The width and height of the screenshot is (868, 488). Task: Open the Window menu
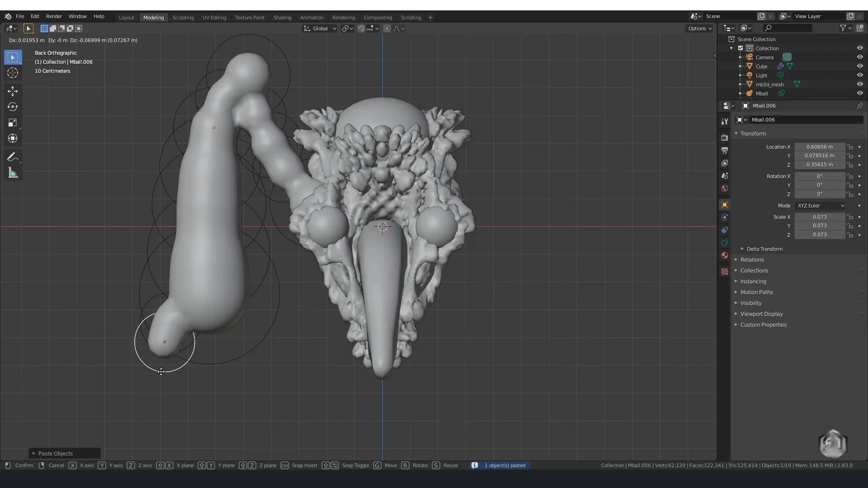click(x=77, y=16)
